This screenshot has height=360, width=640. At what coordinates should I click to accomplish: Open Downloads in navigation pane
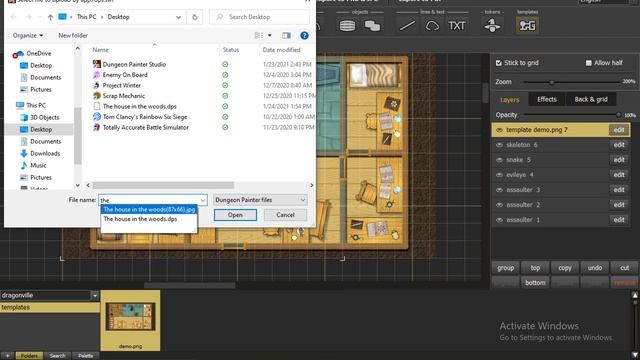(x=45, y=153)
